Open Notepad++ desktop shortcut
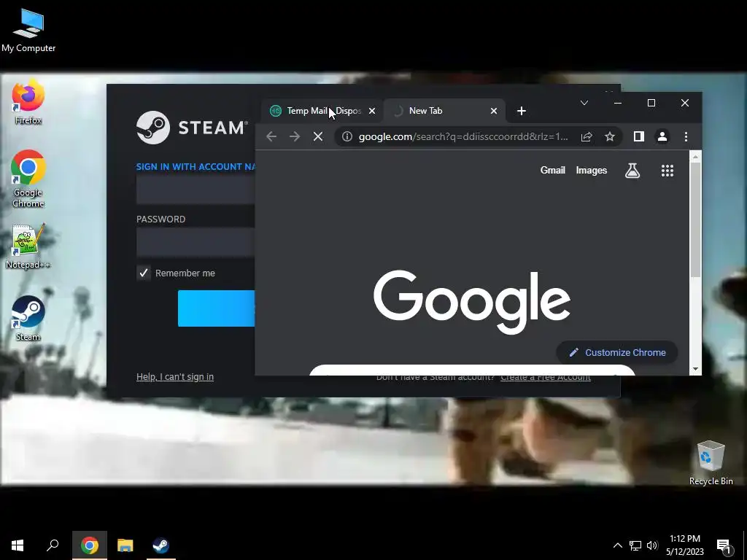The width and height of the screenshot is (747, 560). 28,246
